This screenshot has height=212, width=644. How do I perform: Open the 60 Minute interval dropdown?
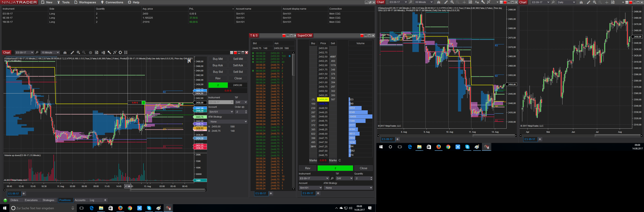click(424, 2)
